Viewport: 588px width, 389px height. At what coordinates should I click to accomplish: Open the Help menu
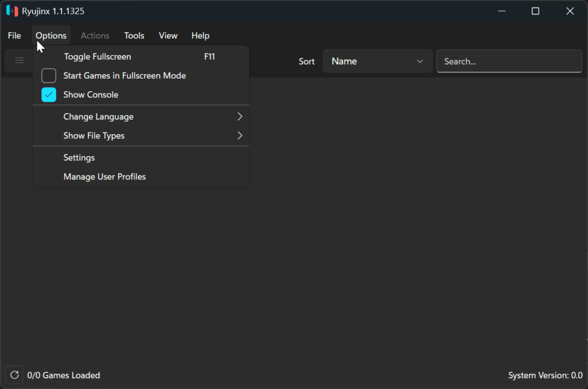[200, 36]
